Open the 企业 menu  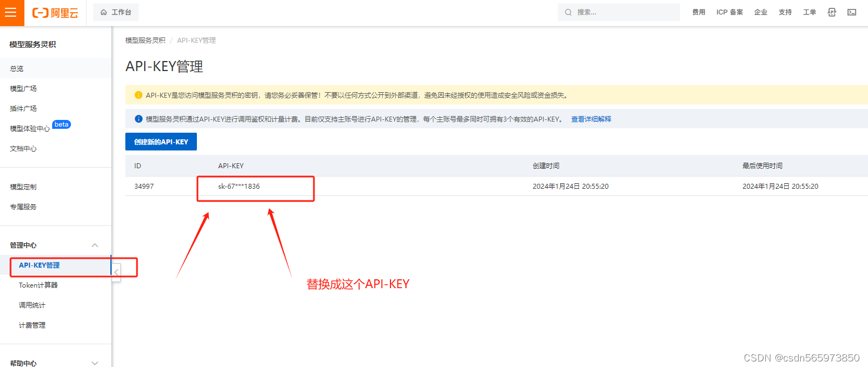(761, 12)
